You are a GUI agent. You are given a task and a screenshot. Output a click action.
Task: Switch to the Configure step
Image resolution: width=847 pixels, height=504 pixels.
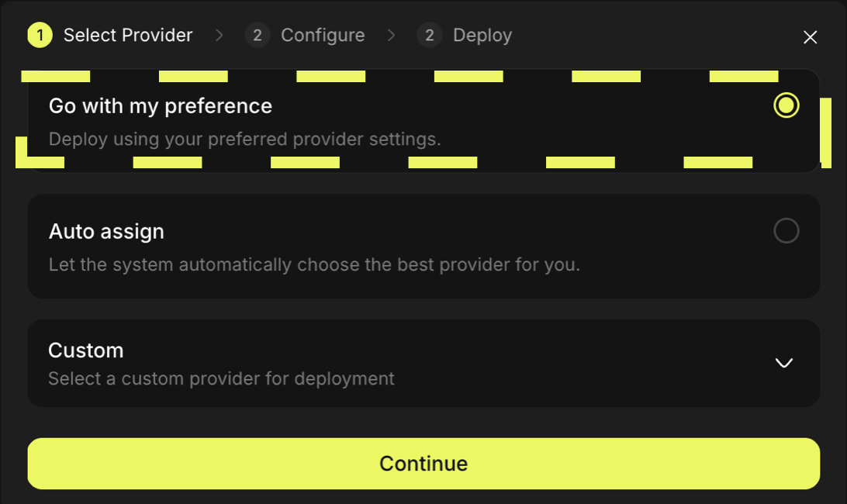(x=323, y=35)
